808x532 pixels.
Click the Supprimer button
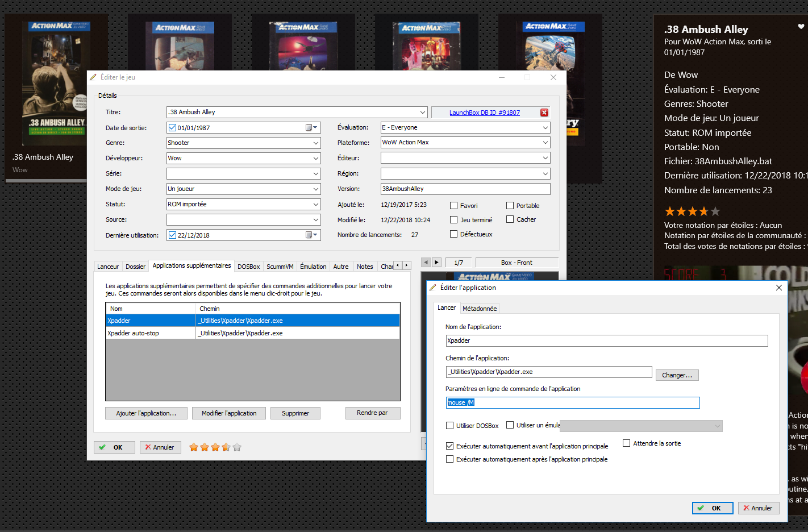(x=295, y=413)
